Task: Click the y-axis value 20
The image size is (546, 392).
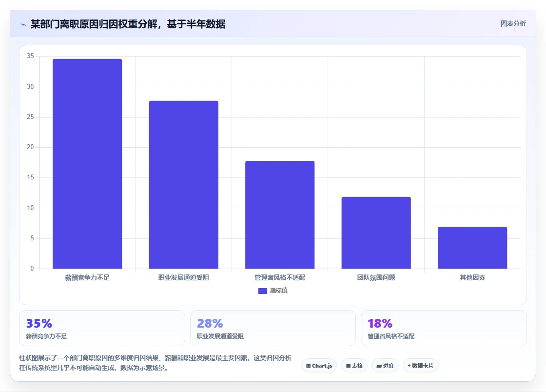Action: pos(30,147)
